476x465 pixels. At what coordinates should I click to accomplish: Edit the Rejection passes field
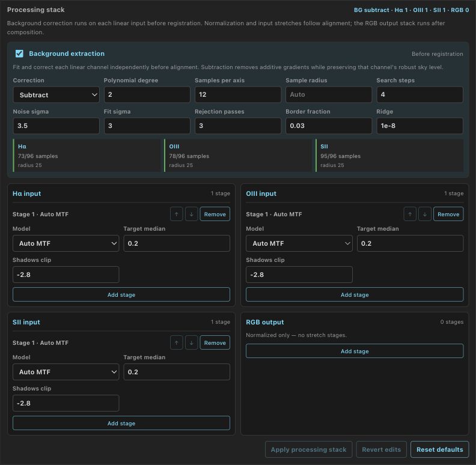click(x=237, y=126)
